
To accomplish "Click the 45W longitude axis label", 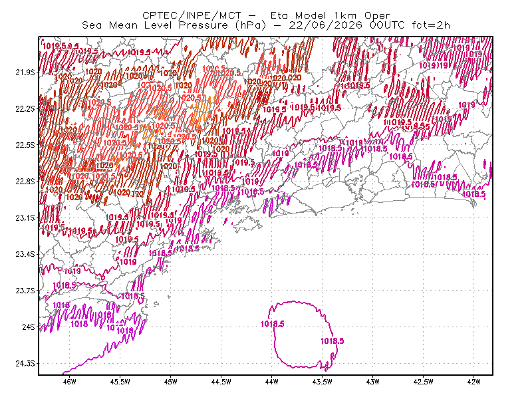I will 171,382.
